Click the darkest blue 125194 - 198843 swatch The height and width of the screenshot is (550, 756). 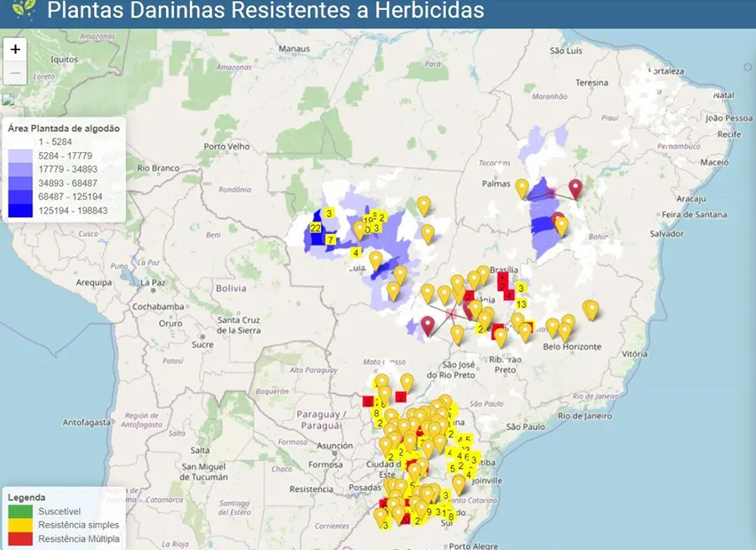[x=21, y=210]
